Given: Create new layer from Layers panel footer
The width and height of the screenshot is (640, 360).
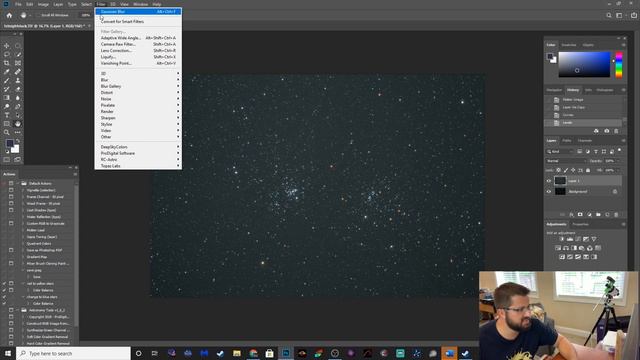Looking at the screenshot, I should [607, 214].
